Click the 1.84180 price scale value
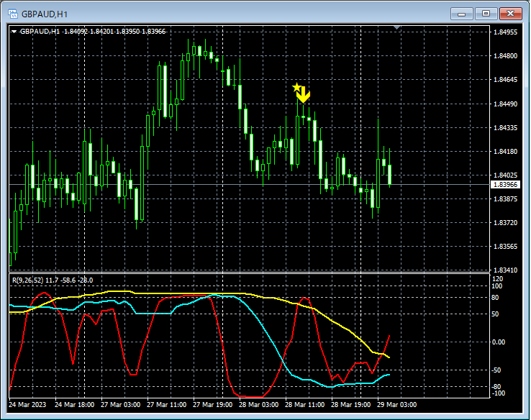 coord(506,151)
